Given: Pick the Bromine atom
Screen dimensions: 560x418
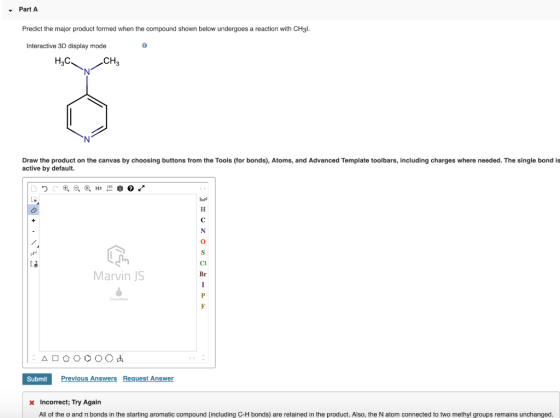Looking at the screenshot, I should [203, 274].
